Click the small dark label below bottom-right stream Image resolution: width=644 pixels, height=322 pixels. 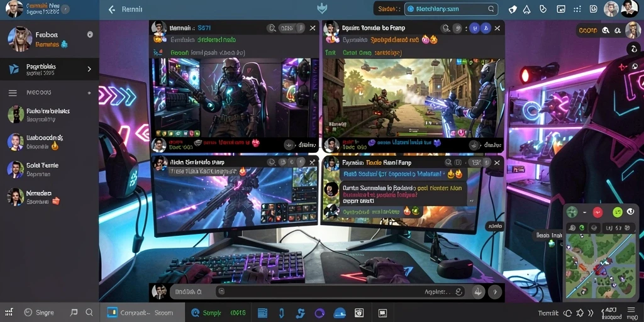(494, 226)
